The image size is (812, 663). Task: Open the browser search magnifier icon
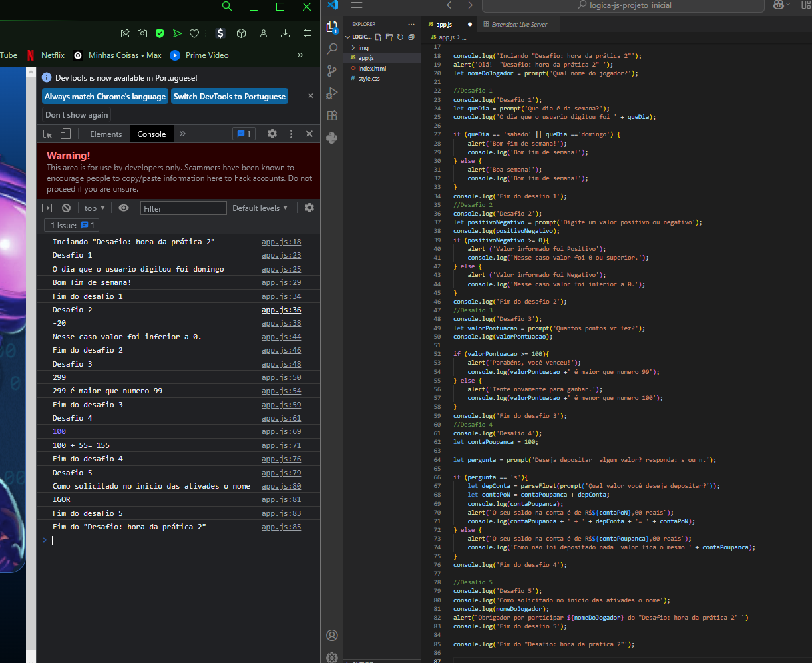(227, 6)
